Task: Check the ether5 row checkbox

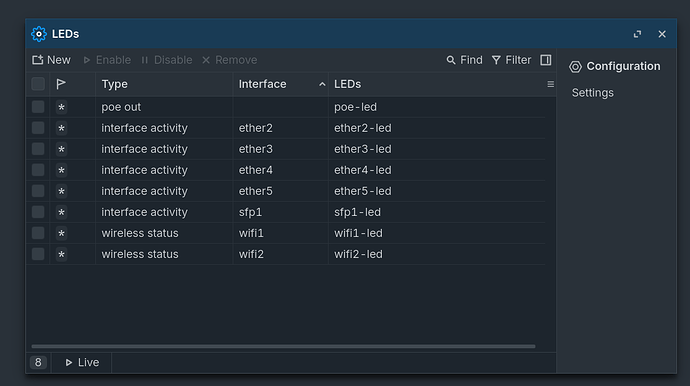Action: (x=38, y=191)
